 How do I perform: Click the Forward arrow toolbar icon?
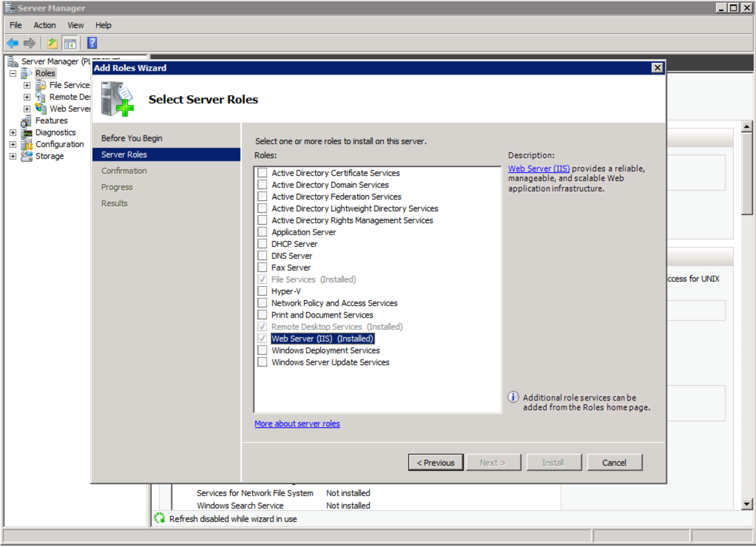(30, 43)
